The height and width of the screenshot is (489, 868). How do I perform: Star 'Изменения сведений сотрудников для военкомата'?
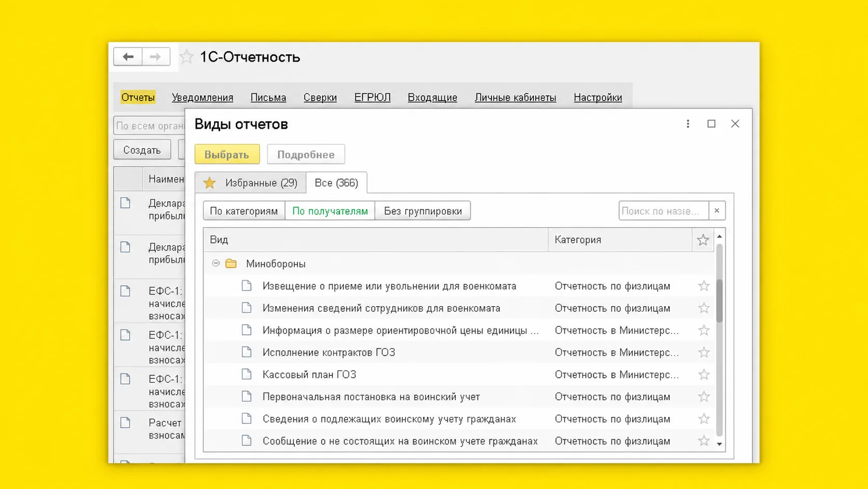pyautogui.click(x=704, y=308)
